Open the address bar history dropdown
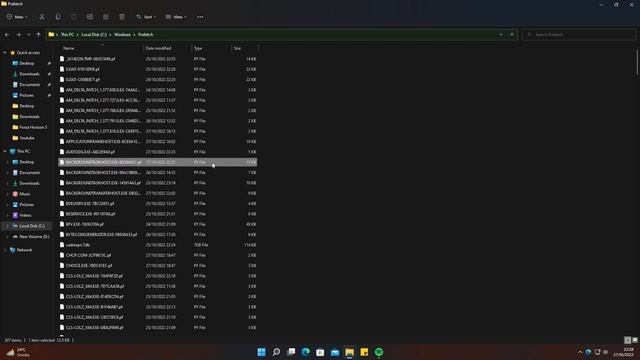 point(501,35)
